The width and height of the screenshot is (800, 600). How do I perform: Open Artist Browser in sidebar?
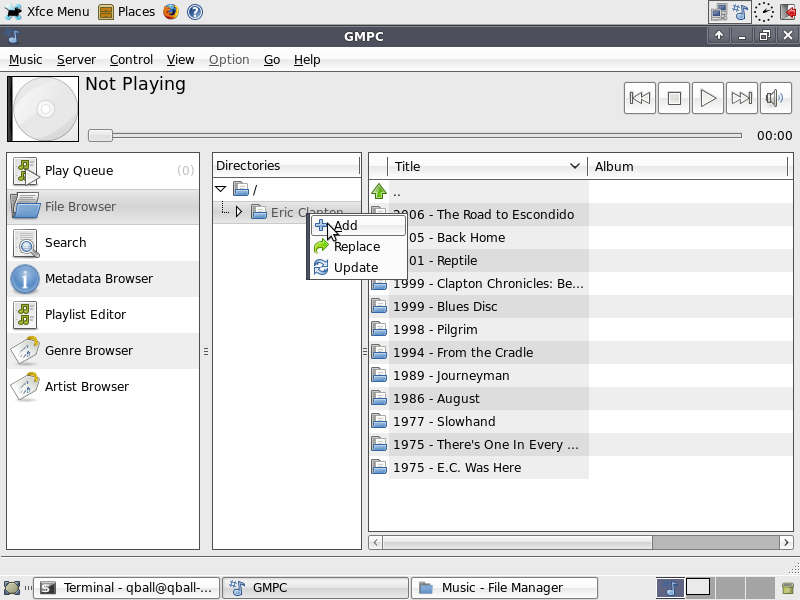click(103, 387)
